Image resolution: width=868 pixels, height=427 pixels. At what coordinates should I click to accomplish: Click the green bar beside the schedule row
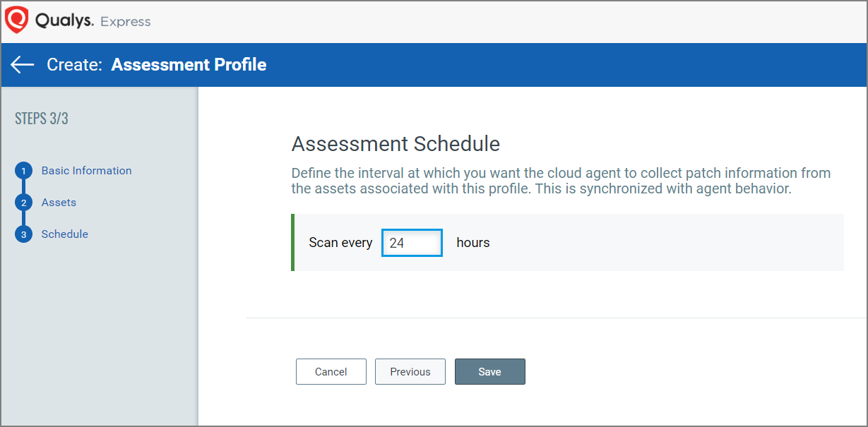tap(293, 242)
